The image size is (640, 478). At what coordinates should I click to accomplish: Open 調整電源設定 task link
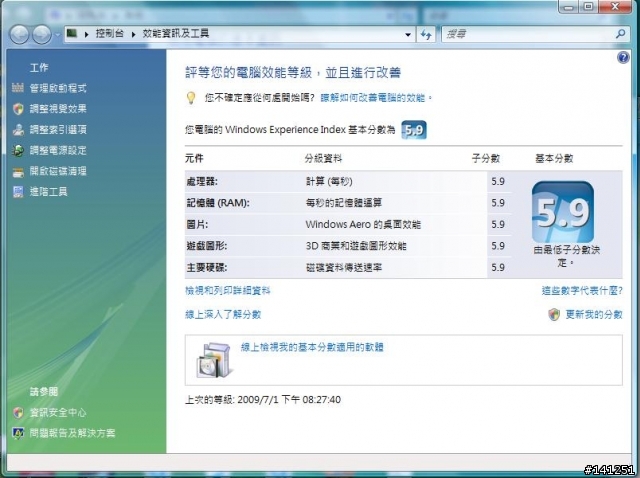58,150
